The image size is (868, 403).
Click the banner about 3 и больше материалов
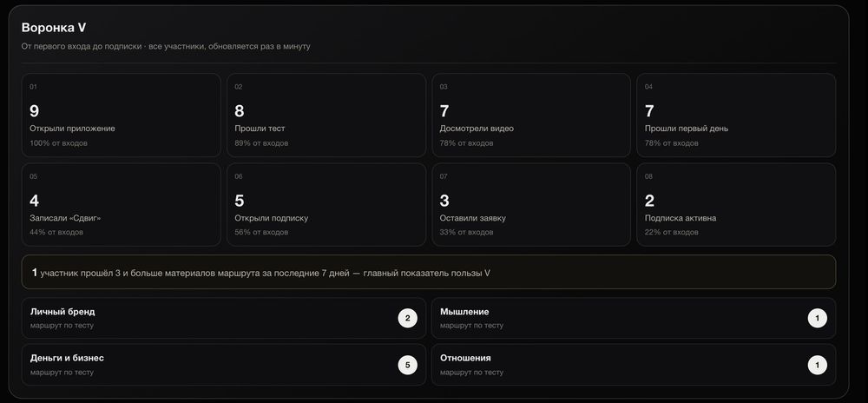pyautogui.click(x=429, y=272)
